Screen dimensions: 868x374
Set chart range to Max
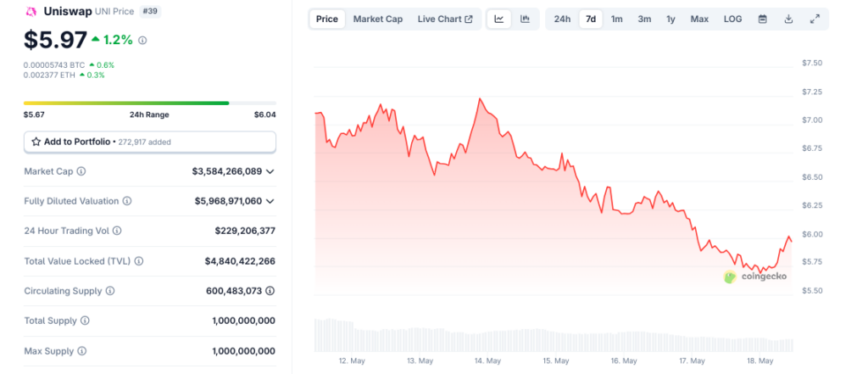(x=699, y=19)
